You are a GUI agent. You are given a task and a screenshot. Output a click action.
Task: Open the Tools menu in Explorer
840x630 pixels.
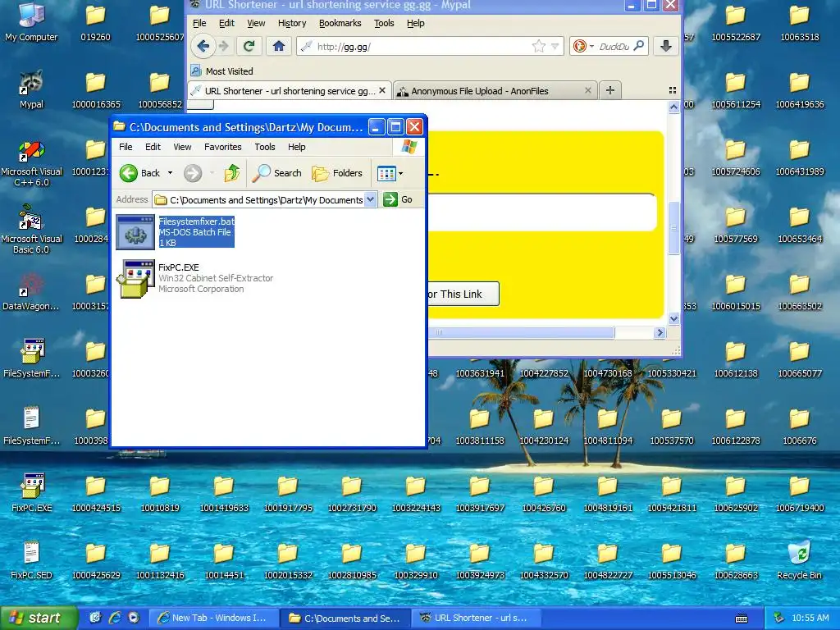tap(265, 147)
